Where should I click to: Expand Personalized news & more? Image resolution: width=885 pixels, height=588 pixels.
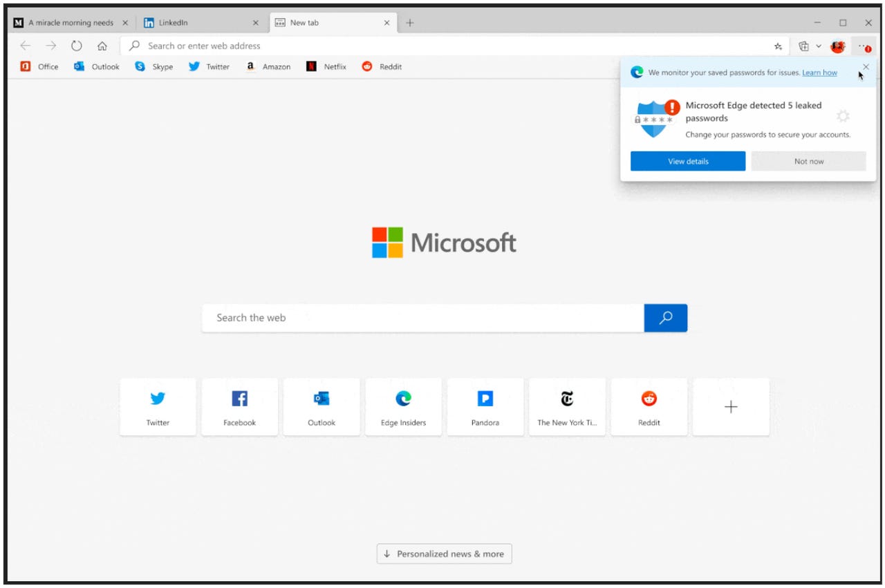coord(444,553)
